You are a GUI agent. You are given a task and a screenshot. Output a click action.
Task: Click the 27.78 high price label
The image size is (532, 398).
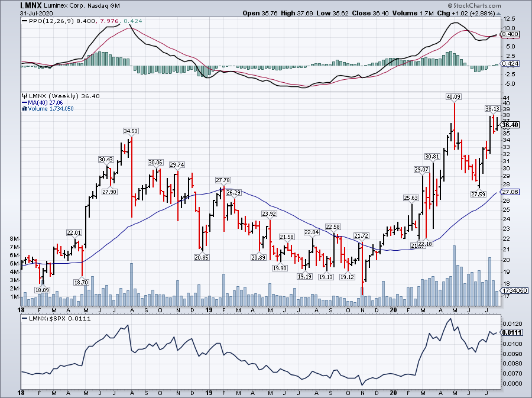coord(223,180)
